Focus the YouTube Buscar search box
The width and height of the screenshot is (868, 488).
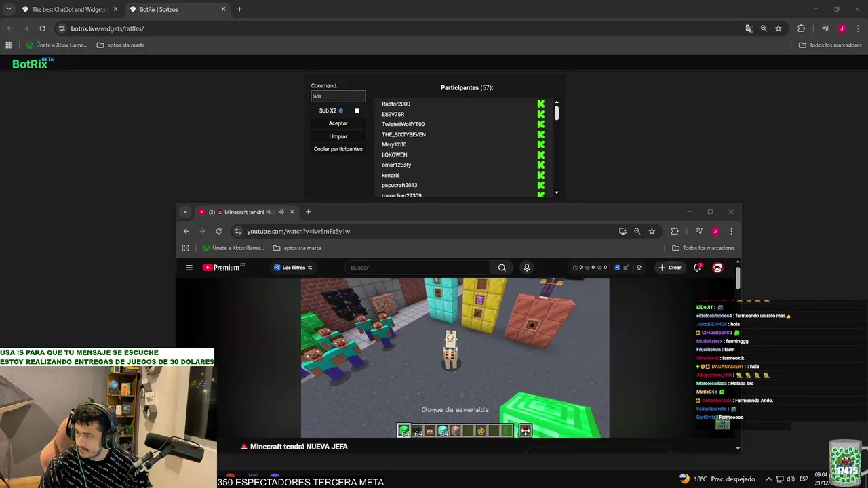pos(417,268)
